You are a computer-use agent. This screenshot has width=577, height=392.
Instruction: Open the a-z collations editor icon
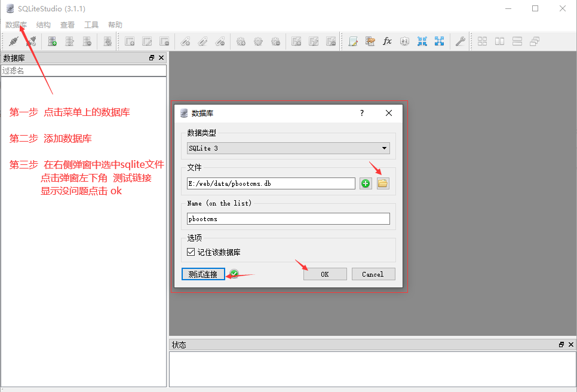[x=404, y=41]
